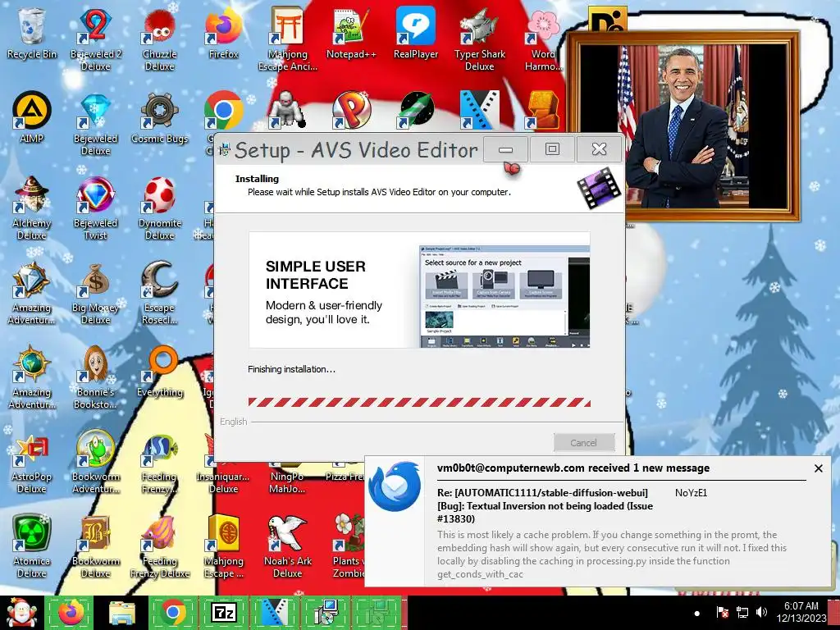Screen dimensions: 840x630
Task: Select the blue filmstrip AVS desktop shortcut
Action: [x=479, y=111]
